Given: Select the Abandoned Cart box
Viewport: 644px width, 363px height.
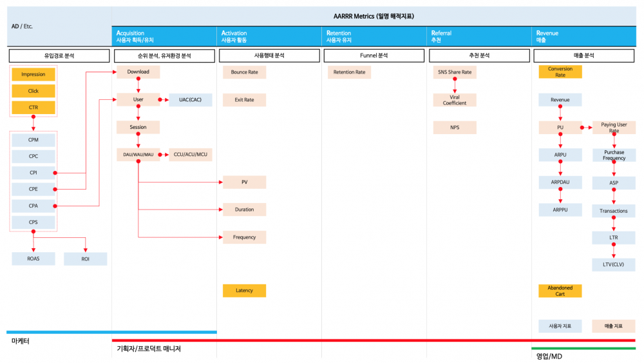Looking at the screenshot, I should tap(560, 291).
